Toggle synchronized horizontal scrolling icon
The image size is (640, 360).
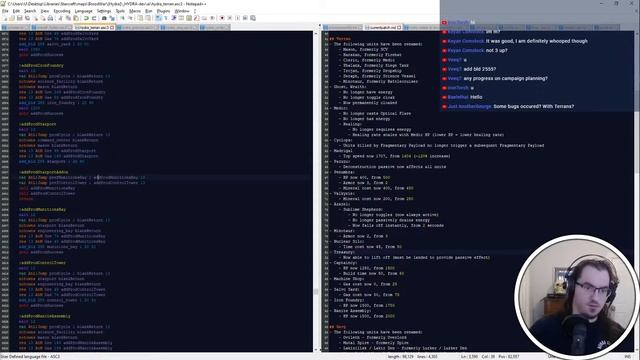click(148, 18)
